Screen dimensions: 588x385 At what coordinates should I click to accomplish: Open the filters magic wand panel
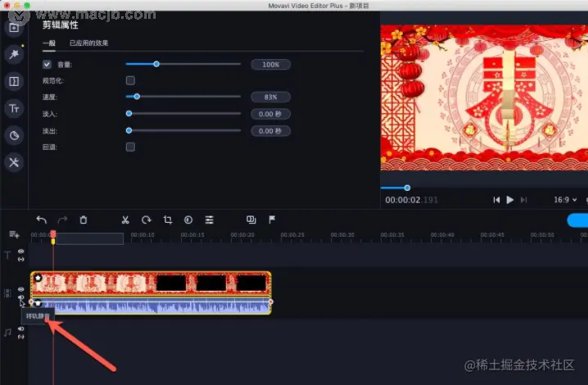click(x=14, y=54)
